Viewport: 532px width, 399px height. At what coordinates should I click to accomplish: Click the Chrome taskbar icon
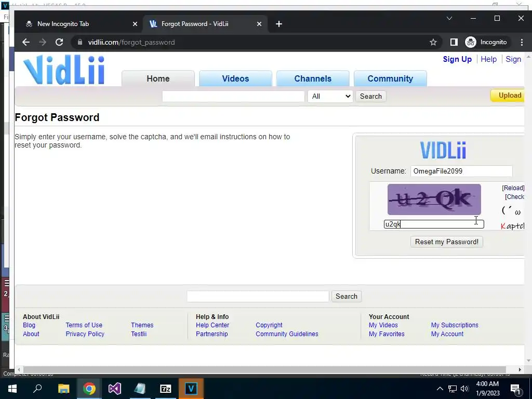pos(89,389)
